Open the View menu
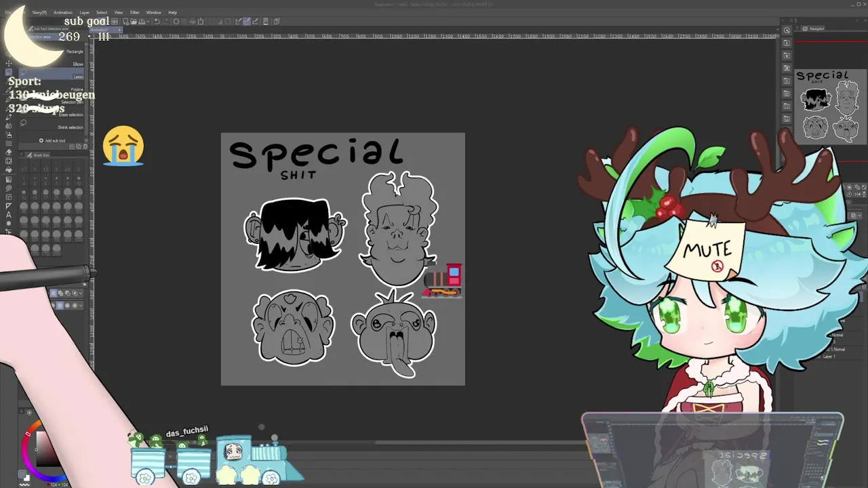The height and width of the screenshot is (488, 868). 119,12
